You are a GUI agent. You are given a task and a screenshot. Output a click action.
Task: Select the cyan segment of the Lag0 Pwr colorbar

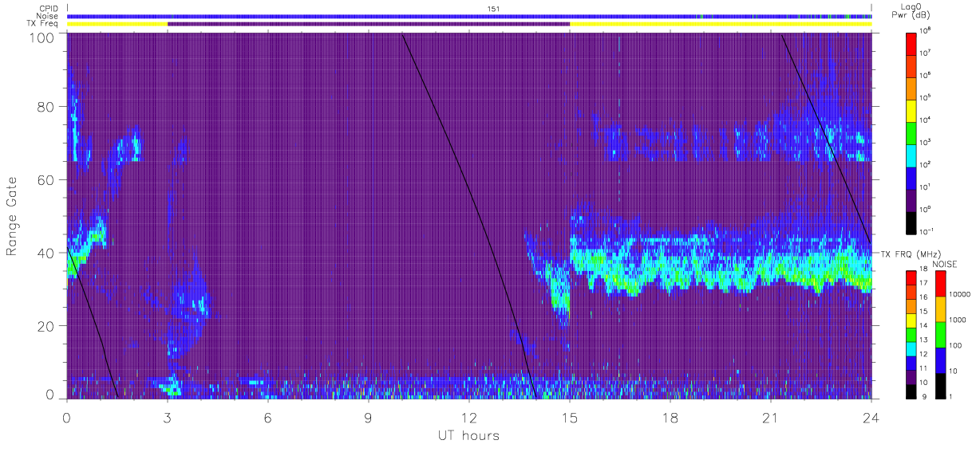coord(911,155)
